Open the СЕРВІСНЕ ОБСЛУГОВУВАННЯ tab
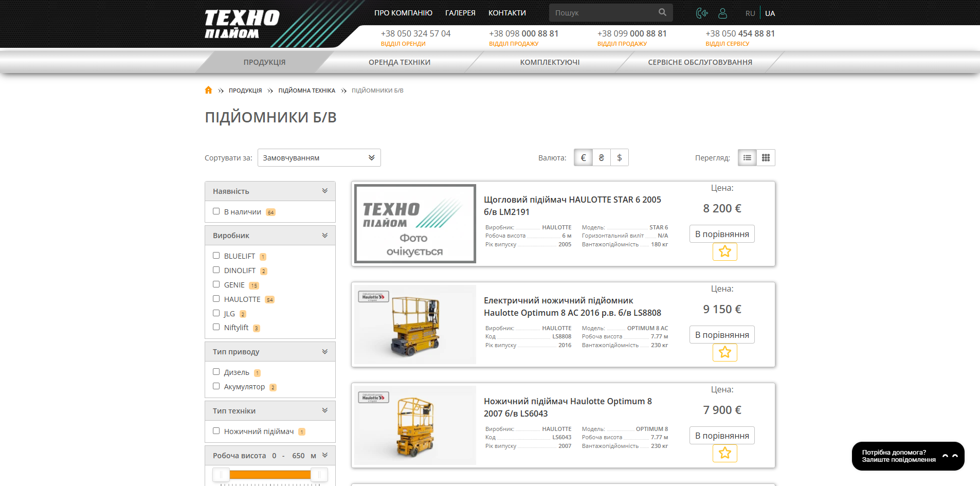The width and height of the screenshot is (980, 486). point(700,62)
